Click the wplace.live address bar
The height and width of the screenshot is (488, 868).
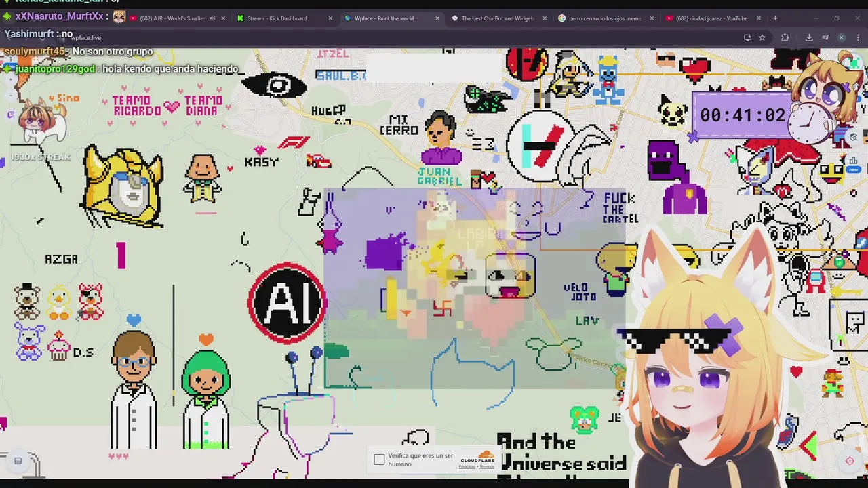click(407, 37)
